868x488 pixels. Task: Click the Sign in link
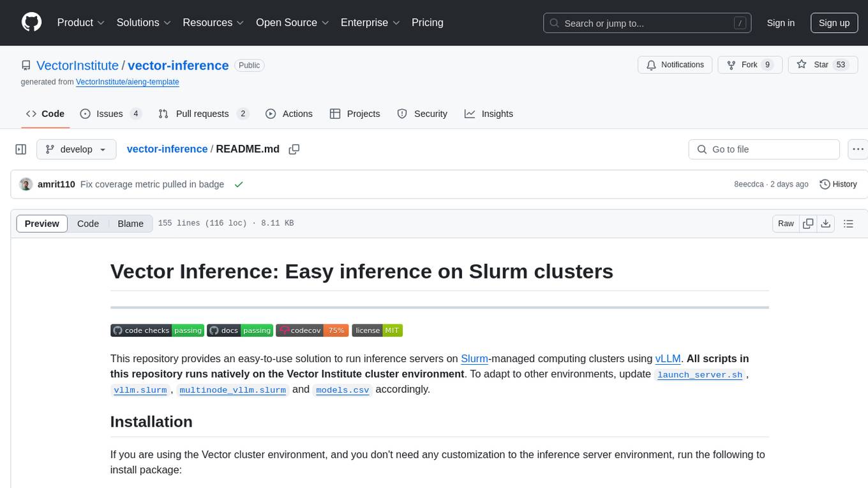pos(781,23)
